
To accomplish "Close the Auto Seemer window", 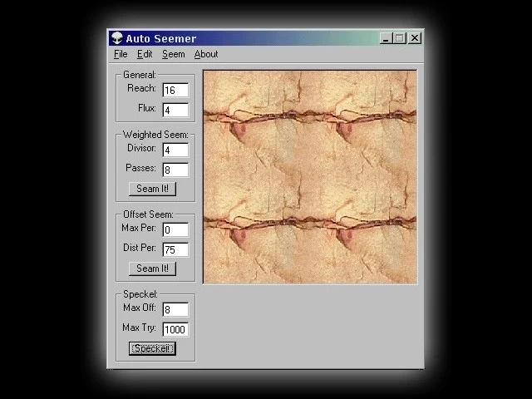I will [x=414, y=38].
